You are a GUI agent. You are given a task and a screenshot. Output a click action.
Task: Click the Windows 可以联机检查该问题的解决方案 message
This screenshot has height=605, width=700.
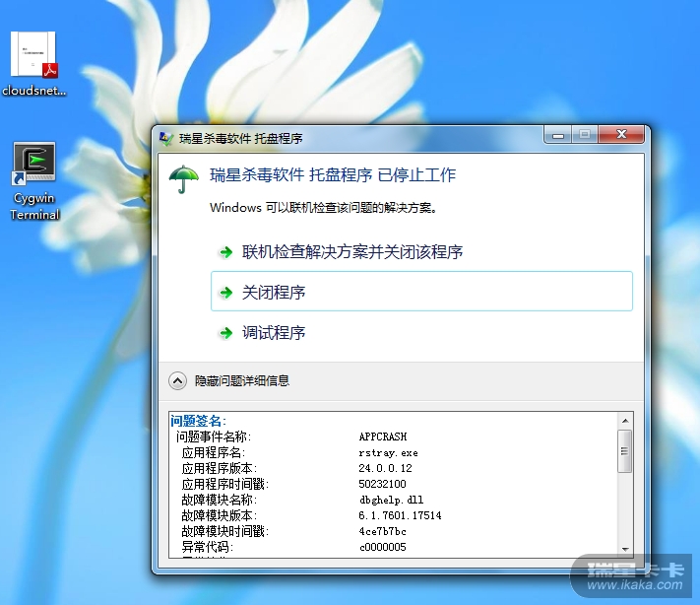(323, 207)
